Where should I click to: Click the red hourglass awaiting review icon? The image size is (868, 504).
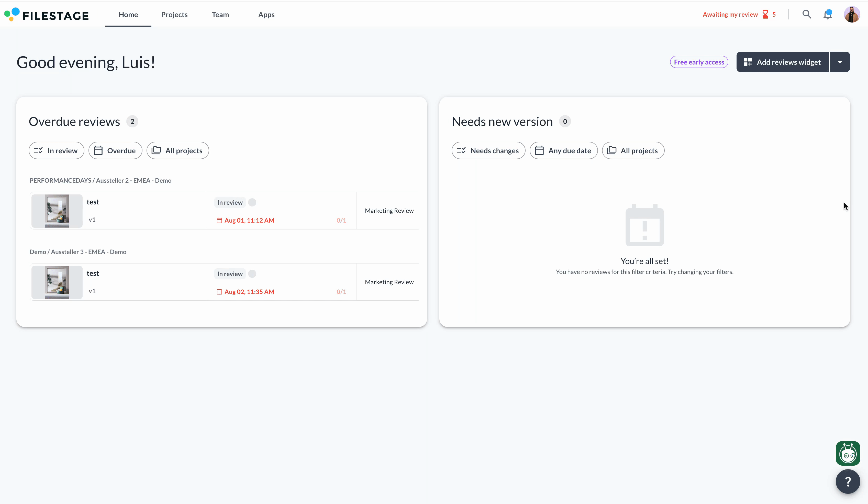point(765,15)
